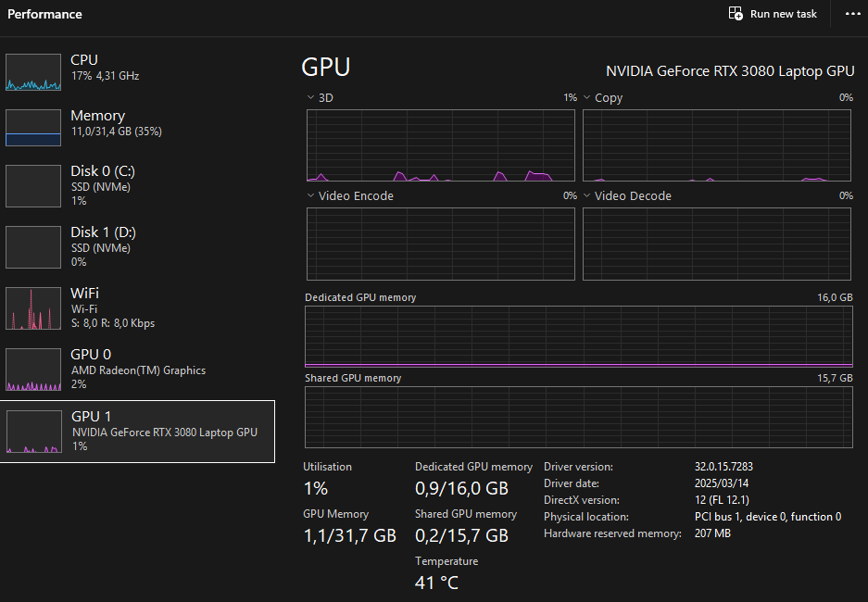Click the Run new task label

784,14
